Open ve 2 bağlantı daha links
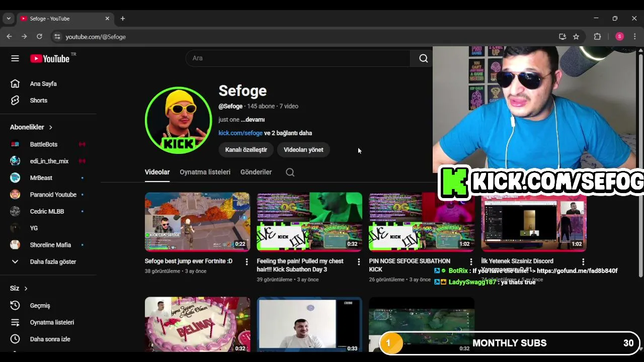 288,133
